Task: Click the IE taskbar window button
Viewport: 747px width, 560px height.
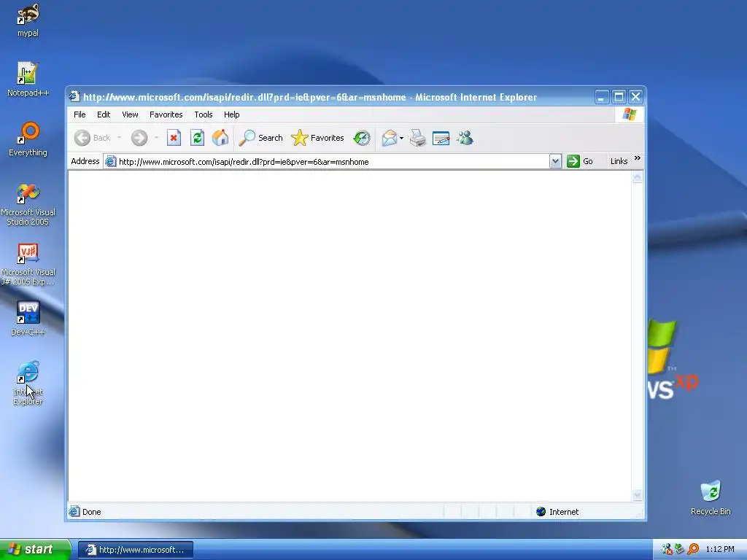Action: [135, 550]
